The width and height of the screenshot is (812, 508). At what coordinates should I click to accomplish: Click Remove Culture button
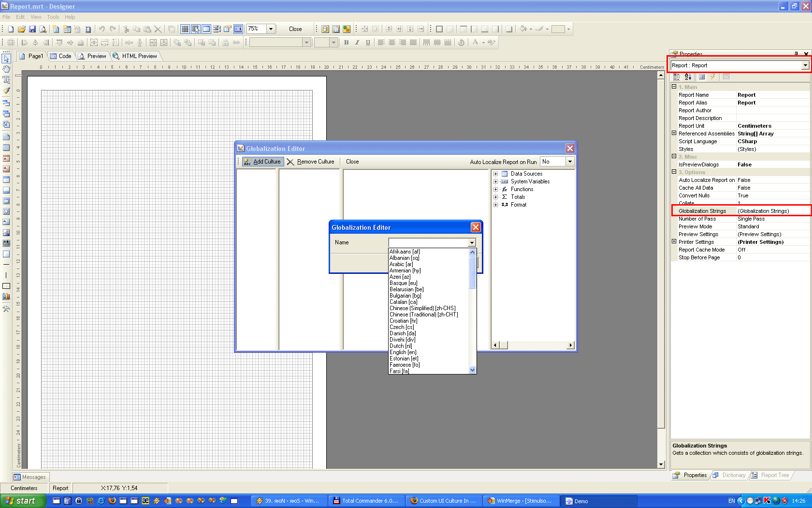310,162
